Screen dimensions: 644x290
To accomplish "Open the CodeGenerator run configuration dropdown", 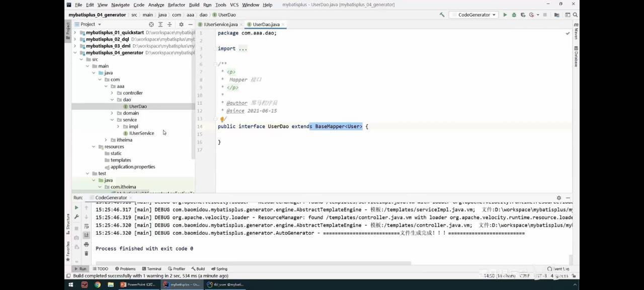I will 474,15.
